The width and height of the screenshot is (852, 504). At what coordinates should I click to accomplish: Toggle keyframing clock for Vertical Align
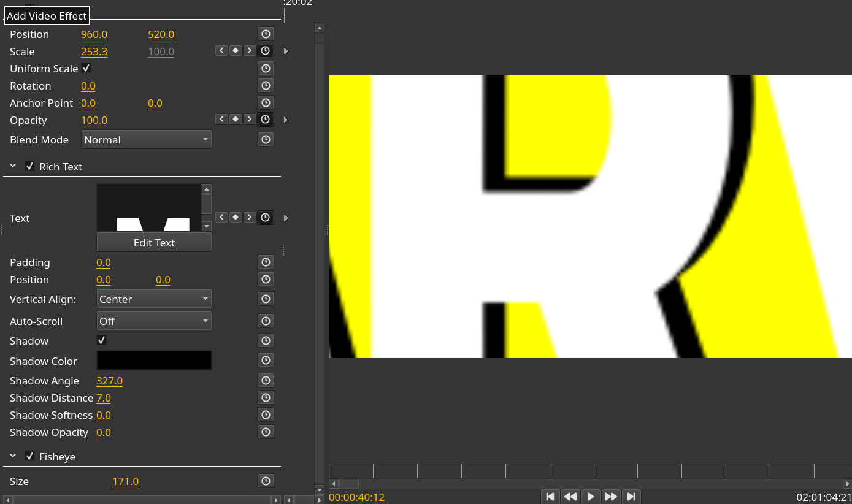click(266, 299)
